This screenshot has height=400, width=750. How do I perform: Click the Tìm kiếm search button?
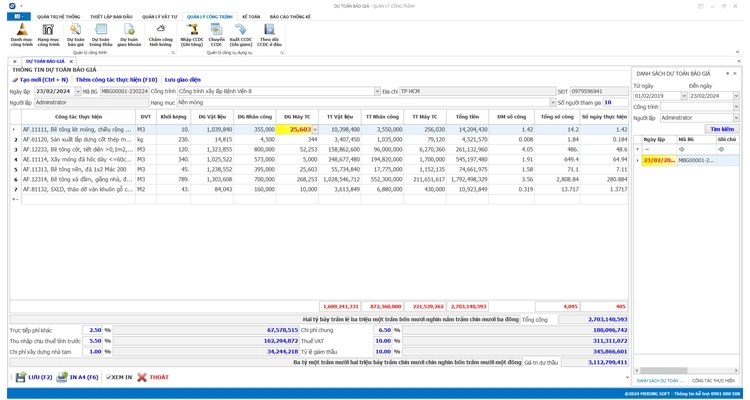point(721,129)
